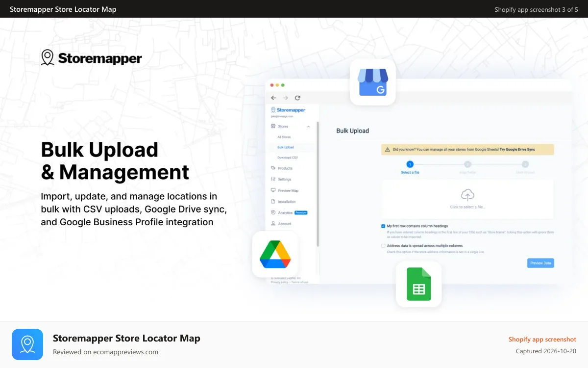Click step 1 Select a file circle
Screen dimensions: 588x368
tap(410, 164)
